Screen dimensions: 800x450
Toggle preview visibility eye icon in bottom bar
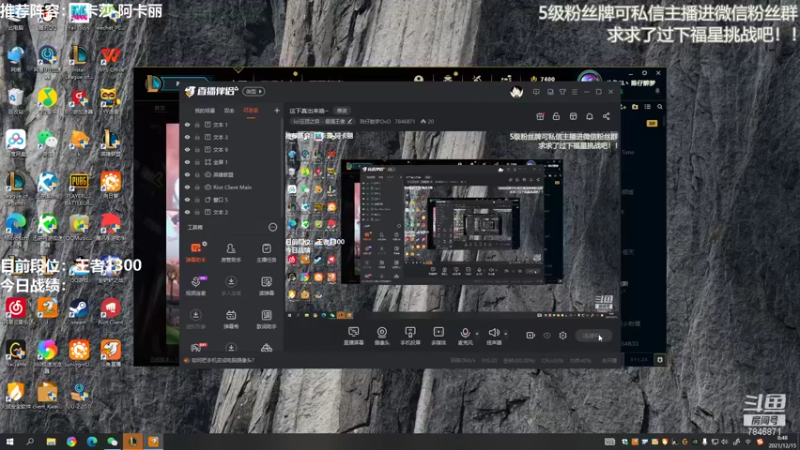pyautogui.click(x=547, y=335)
